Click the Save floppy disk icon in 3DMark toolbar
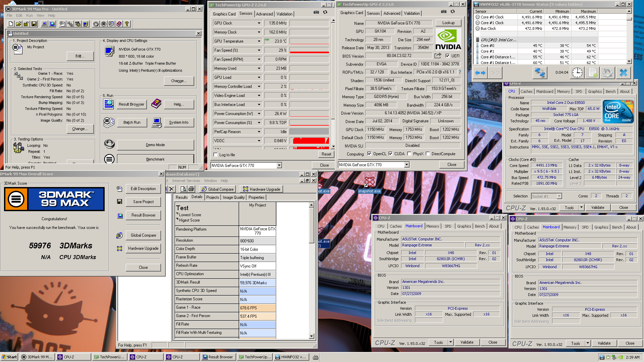Viewport: 644px width, 362px height. coord(34,24)
